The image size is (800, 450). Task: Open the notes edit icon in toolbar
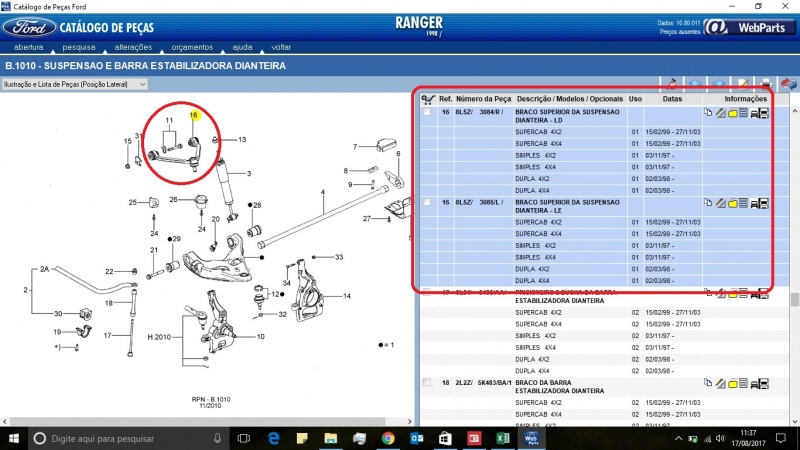click(x=742, y=83)
